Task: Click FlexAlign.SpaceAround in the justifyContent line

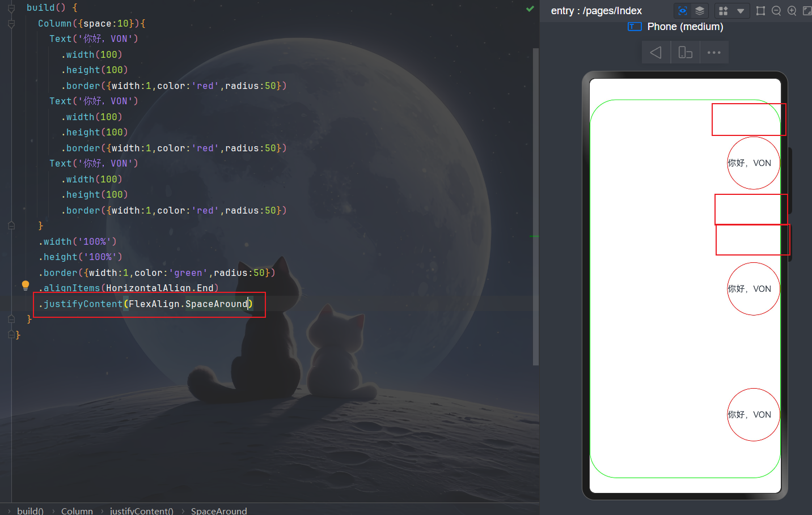Action: pyautogui.click(x=188, y=304)
